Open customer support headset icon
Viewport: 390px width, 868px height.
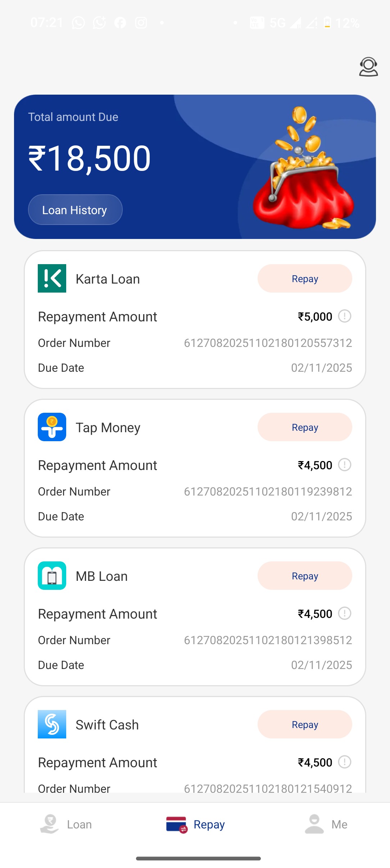point(368,67)
